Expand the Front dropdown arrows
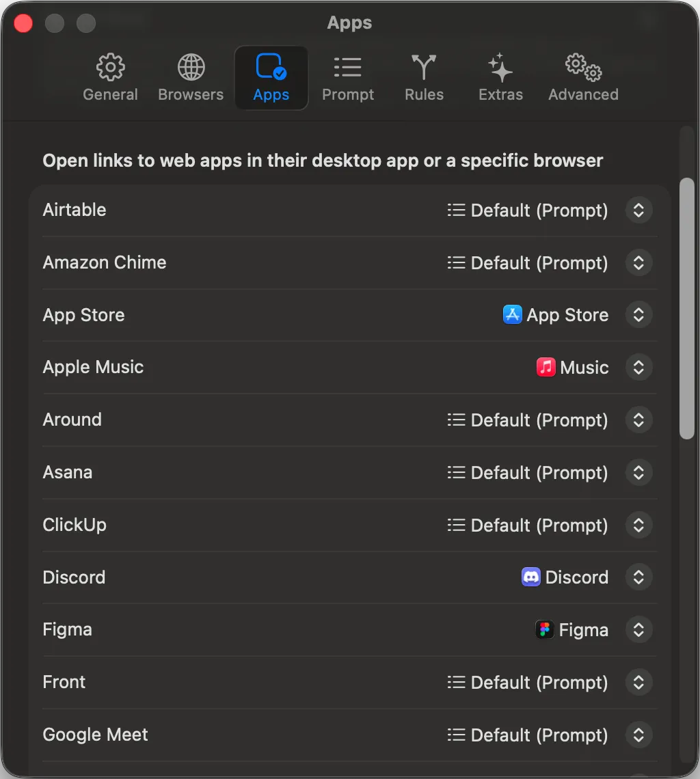The image size is (700, 779). tap(639, 682)
